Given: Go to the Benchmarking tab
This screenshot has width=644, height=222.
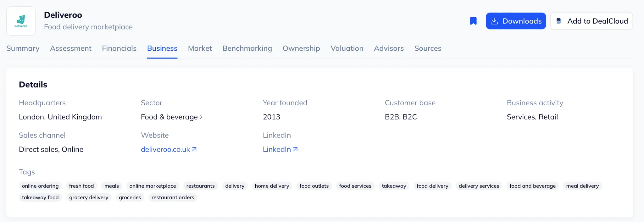Looking at the screenshot, I should [x=247, y=48].
